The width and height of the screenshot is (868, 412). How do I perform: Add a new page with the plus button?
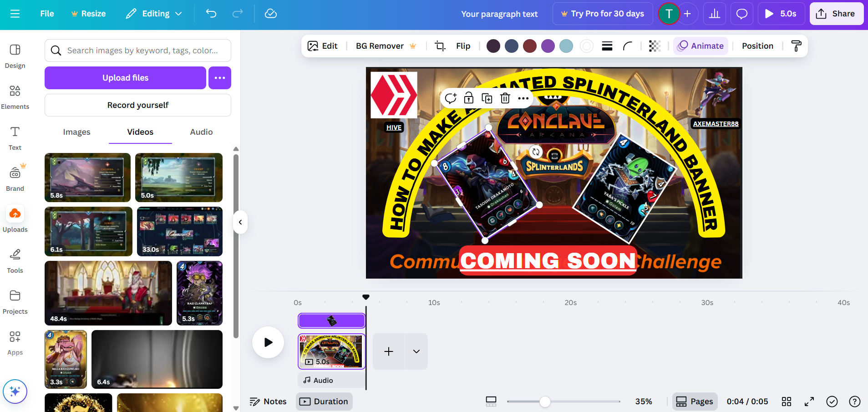(389, 351)
